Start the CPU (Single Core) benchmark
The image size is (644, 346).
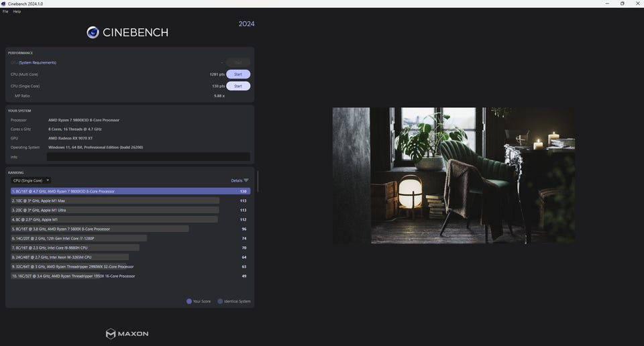click(x=237, y=86)
